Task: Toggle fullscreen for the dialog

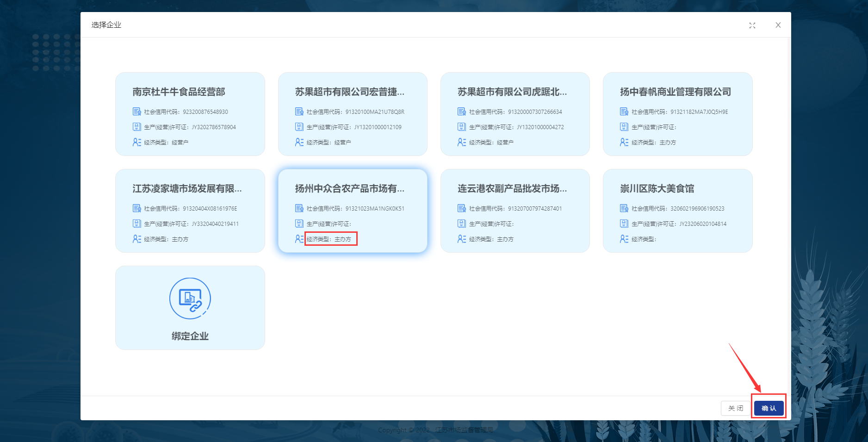Action: coord(752,25)
